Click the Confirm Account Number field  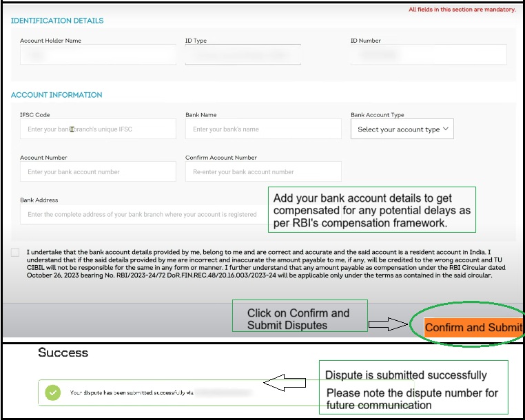tap(263, 171)
